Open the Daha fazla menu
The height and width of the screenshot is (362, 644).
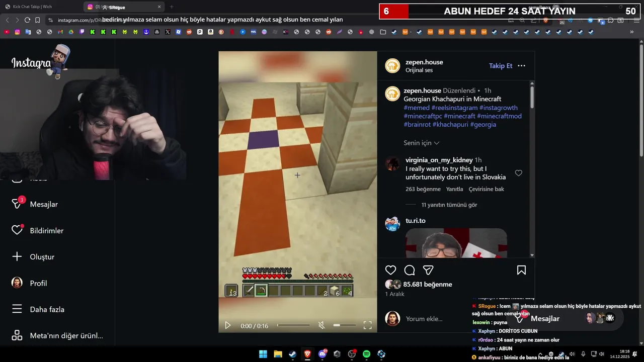coord(38,309)
